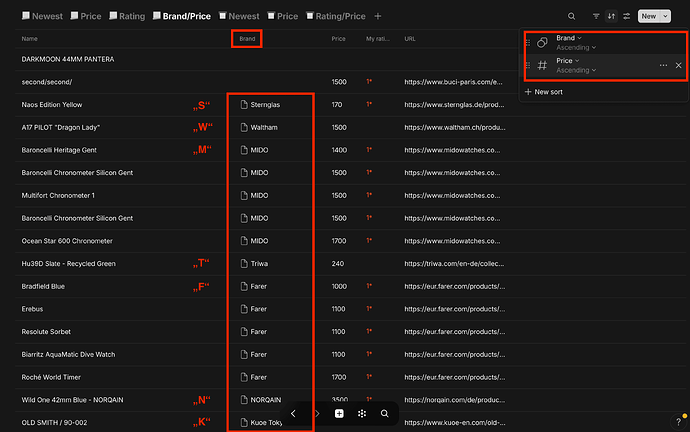The width and height of the screenshot is (690, 432).
Task: Click the Price column header
Action: point(338,39)
